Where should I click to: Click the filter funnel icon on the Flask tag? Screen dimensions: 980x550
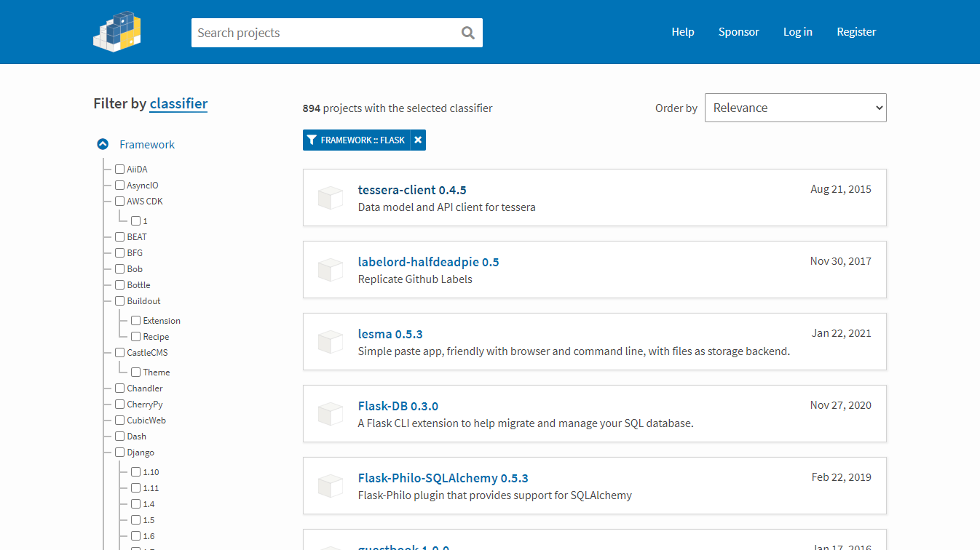pos(312,140)
